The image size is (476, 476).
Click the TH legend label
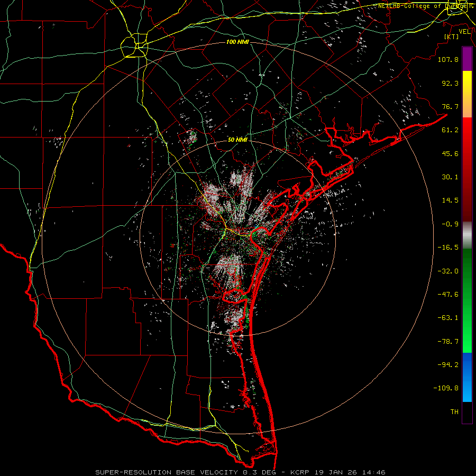tap(454, 412)
